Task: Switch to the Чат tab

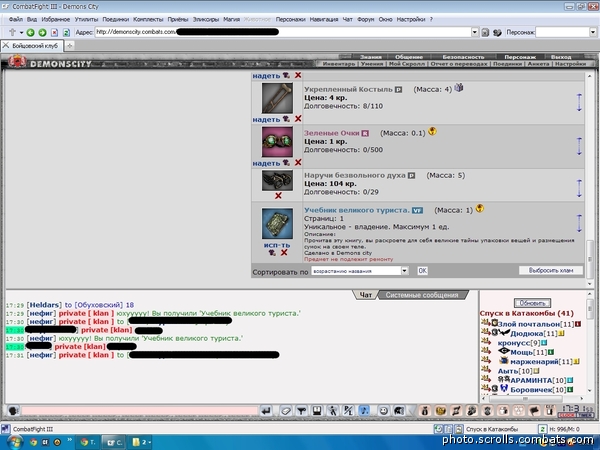Action: [365, 295]
